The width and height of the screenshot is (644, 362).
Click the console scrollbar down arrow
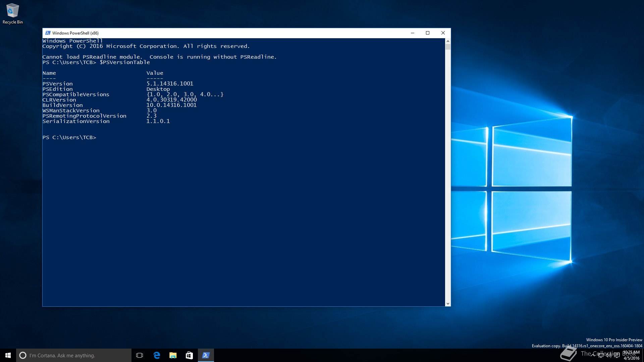(448, 303)
